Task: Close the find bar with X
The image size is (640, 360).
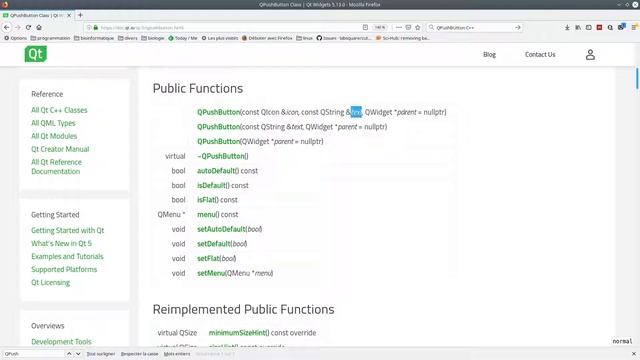Action: coord(634,354)
